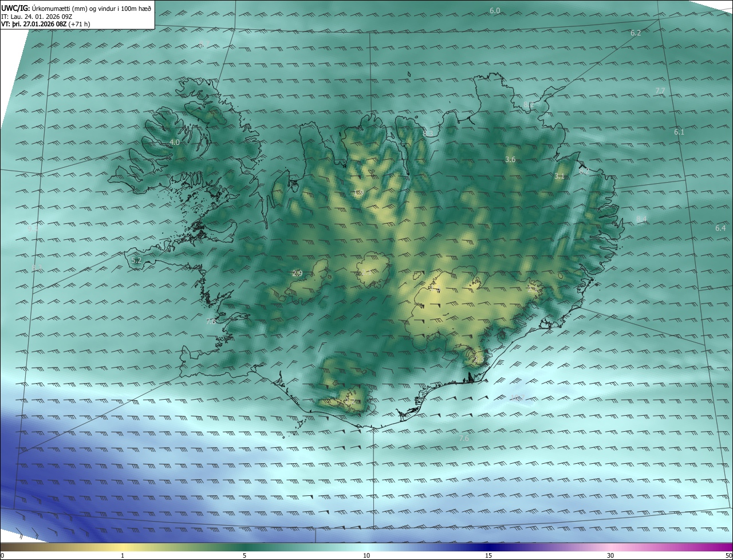Click the colorbar tick label 5
This screenshot has width=733, height=560.
pyautogui.click(x=245, y=555)
